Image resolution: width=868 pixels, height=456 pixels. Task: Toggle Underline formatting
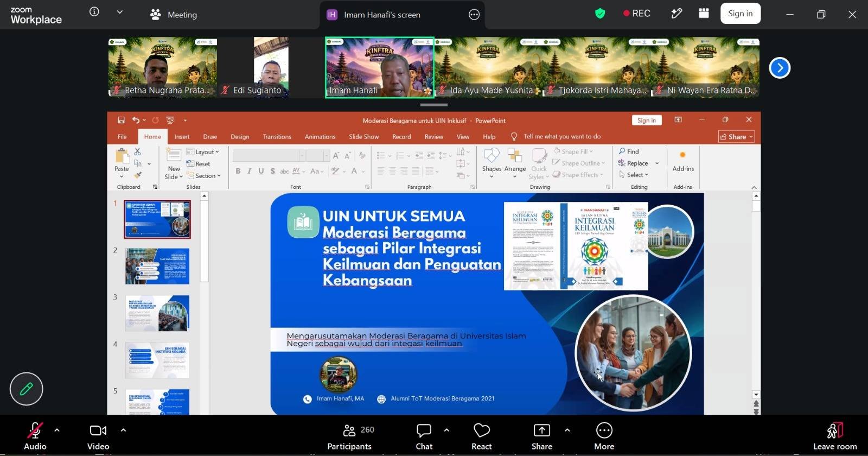click(261, 171)
